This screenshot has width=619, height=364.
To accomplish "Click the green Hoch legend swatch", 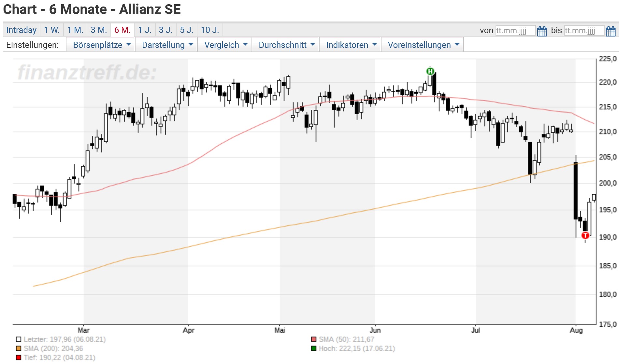I will pyautogui.click(x=314, y=348).
